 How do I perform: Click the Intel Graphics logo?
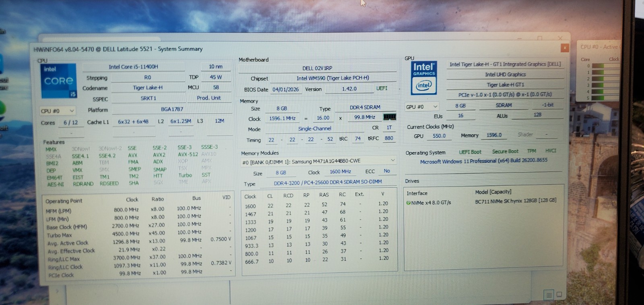(423, 78)
